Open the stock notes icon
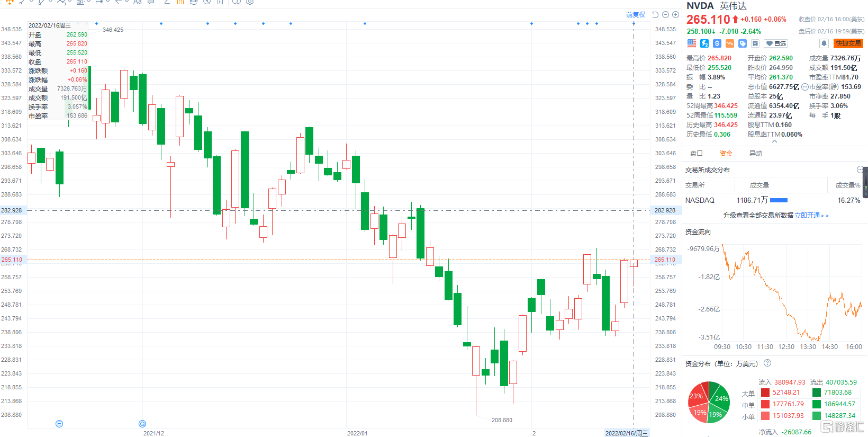868x437 pixels. (755, 43)
